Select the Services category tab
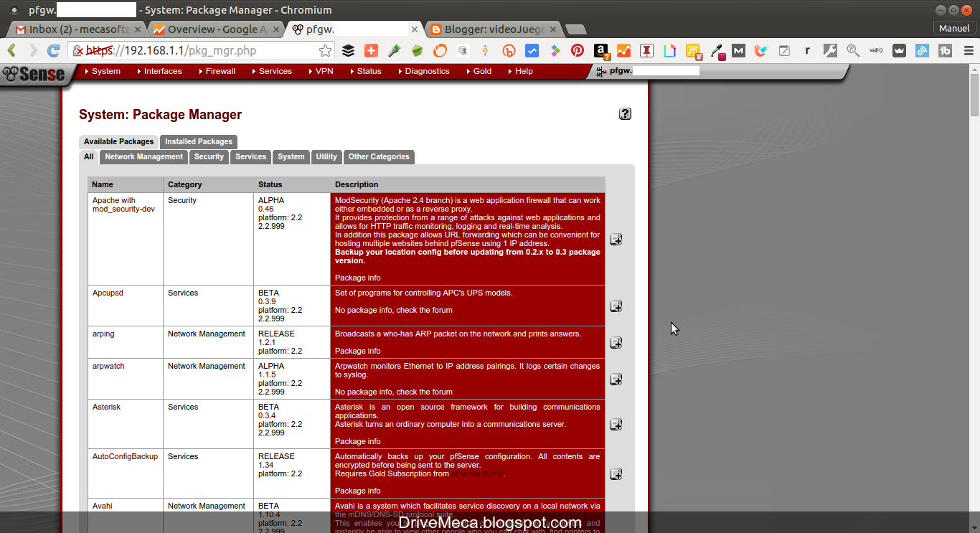The width and height of the screenshot is (980, 533). click(x=250, y=156)
